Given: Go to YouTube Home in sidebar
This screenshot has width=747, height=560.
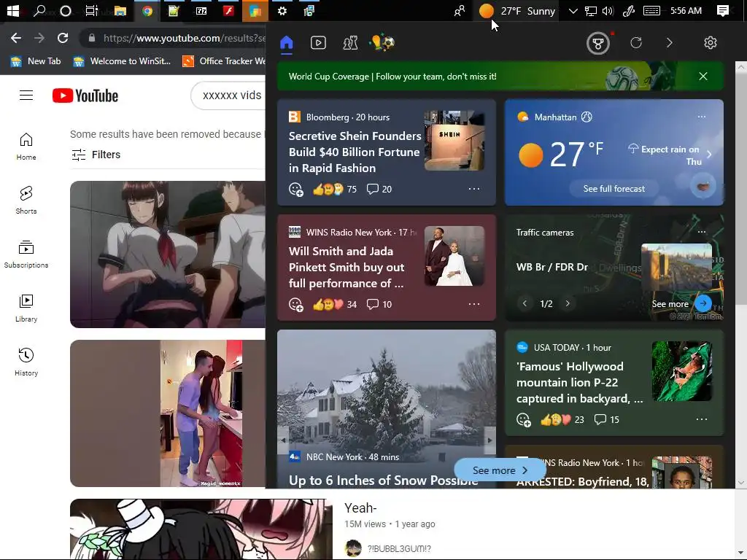Looking at the screenshot, I should pyautogui.click(x=26, y=147).
